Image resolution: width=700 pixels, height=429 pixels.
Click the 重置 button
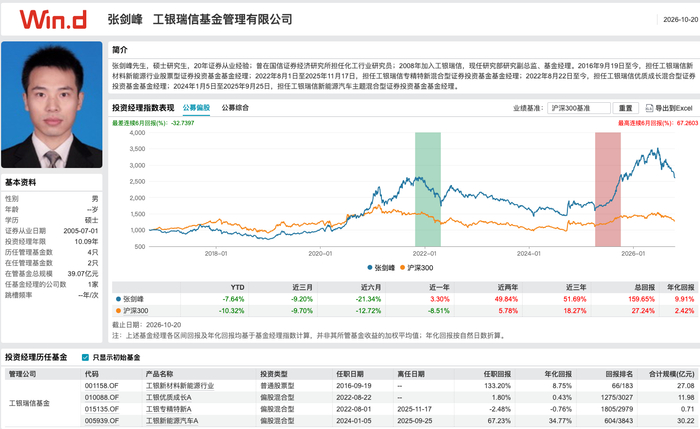coord(625,108)
